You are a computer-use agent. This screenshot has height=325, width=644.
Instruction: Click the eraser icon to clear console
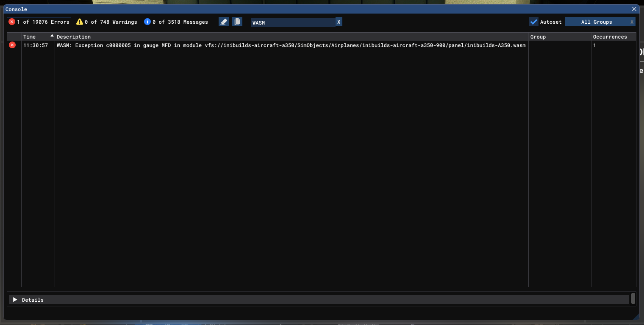[224, 22]
